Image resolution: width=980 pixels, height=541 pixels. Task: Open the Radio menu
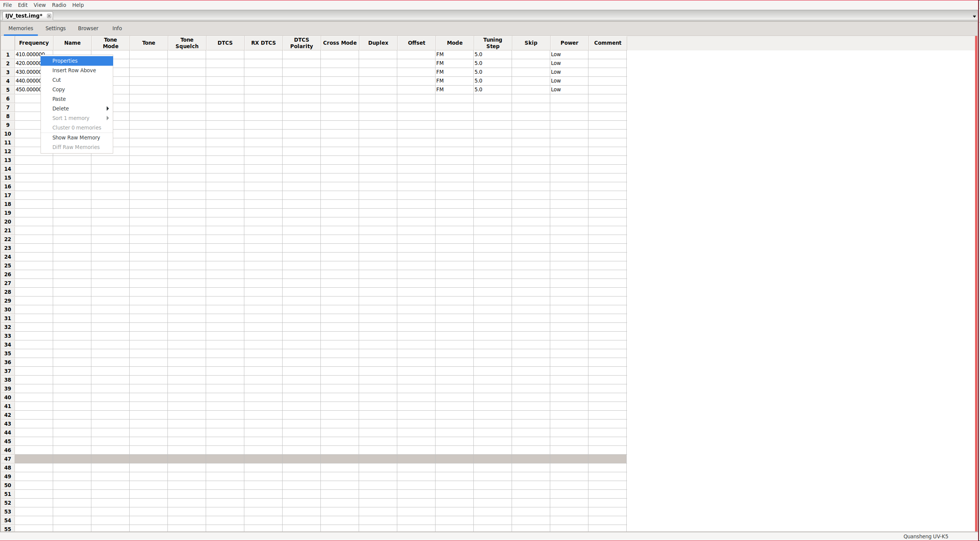pos(59,5)
